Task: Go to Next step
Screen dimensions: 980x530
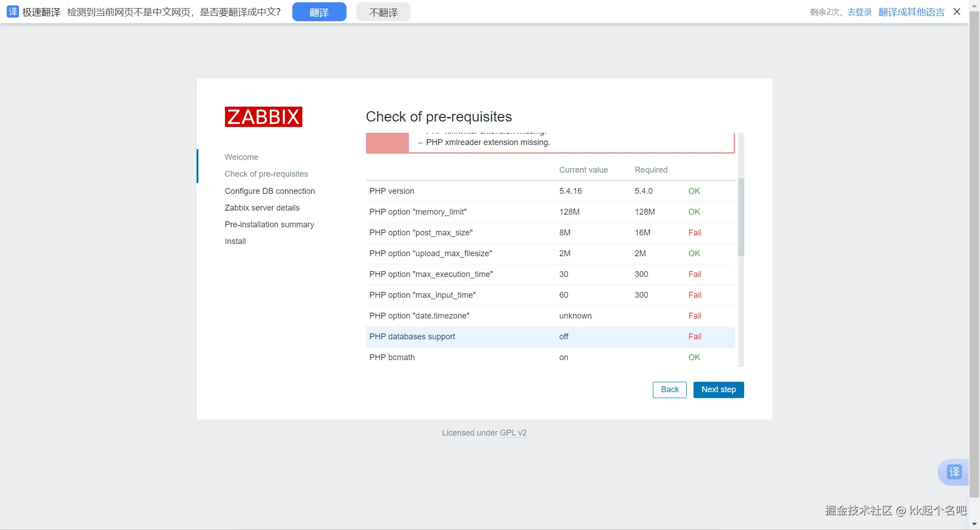Action: (718, 389)
